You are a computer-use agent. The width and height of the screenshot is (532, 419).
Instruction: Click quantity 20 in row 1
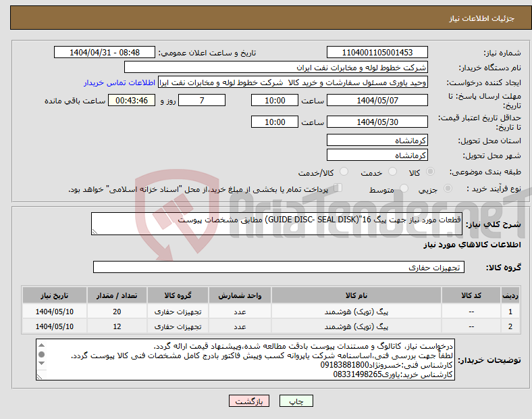[x=117, y=312]
